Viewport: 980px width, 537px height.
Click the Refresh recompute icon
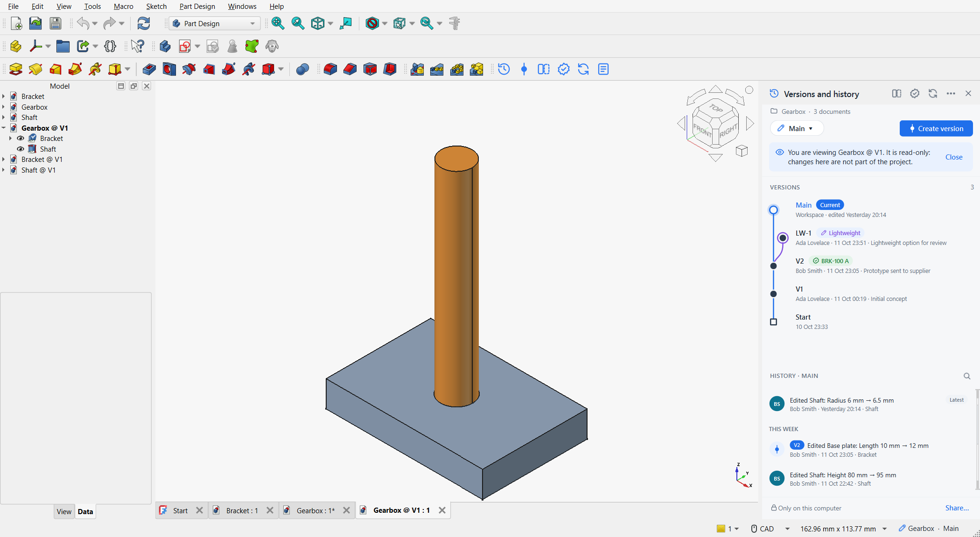click(144, 23)
